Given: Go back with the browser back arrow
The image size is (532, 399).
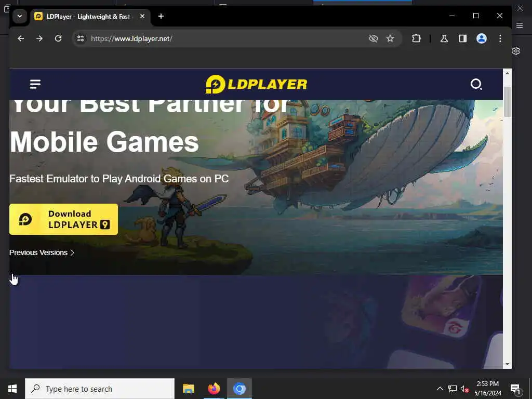Looking at the screenshot, I should pos(21,38).
